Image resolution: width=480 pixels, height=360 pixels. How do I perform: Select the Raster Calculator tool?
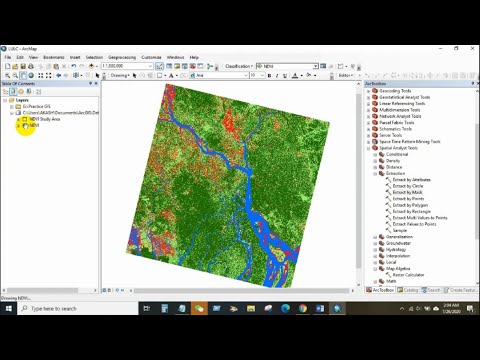click(x=408, y=275)
